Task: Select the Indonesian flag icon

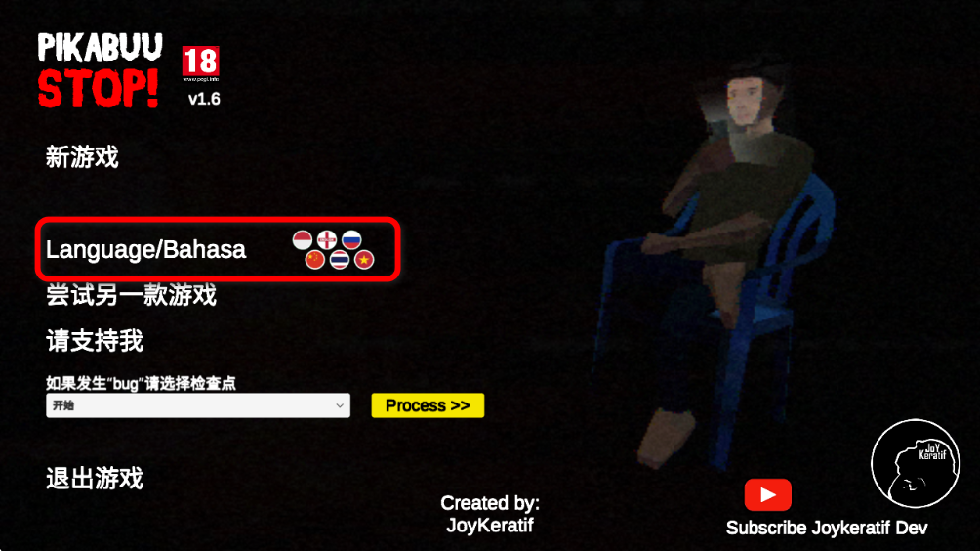Action: 303,239
